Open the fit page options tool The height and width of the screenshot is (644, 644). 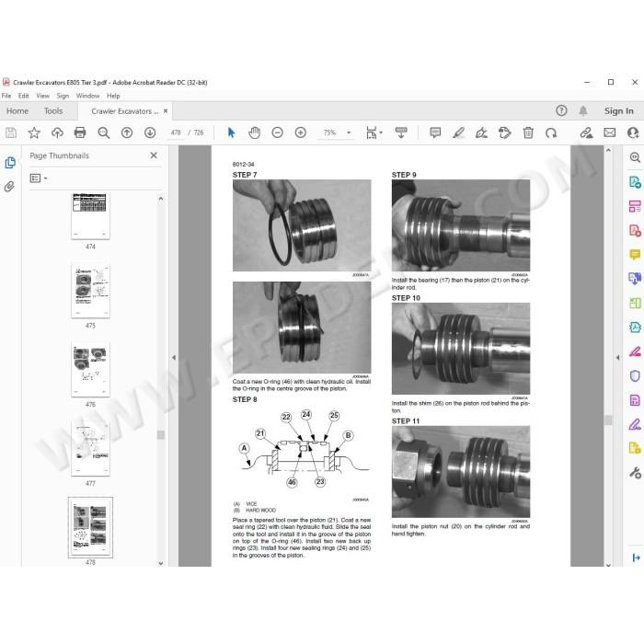[374, 132]
